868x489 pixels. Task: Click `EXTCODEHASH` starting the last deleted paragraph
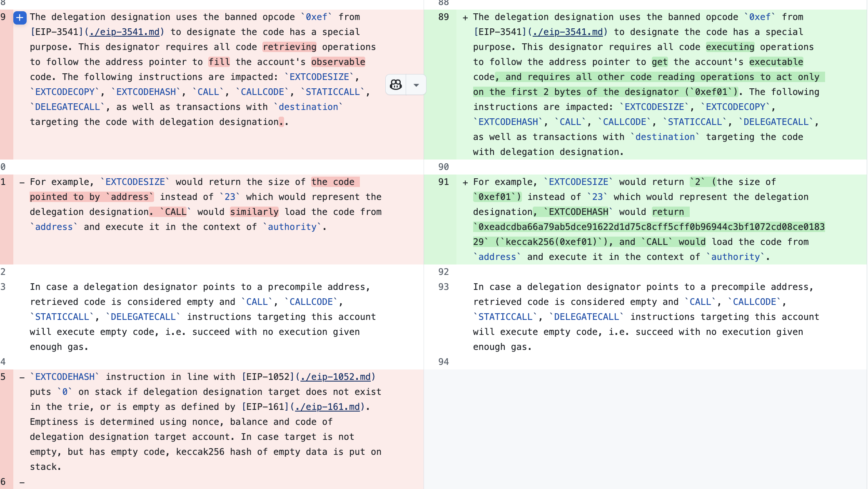pos(65,377)
